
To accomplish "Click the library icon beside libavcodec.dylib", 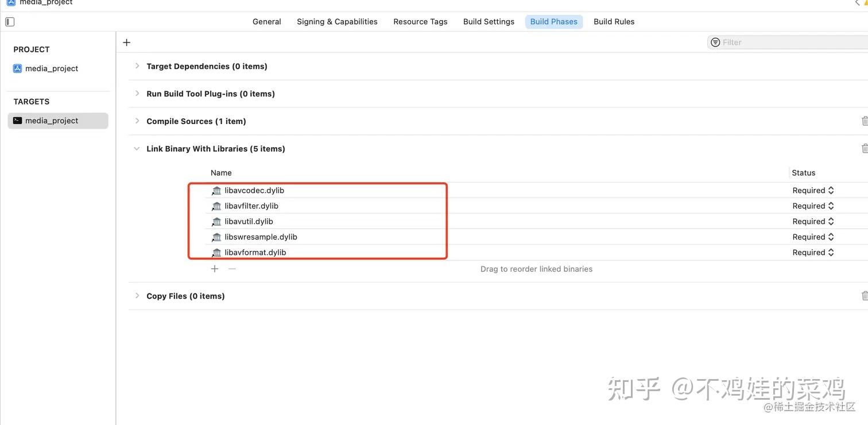I will click(x=216, y=190).
